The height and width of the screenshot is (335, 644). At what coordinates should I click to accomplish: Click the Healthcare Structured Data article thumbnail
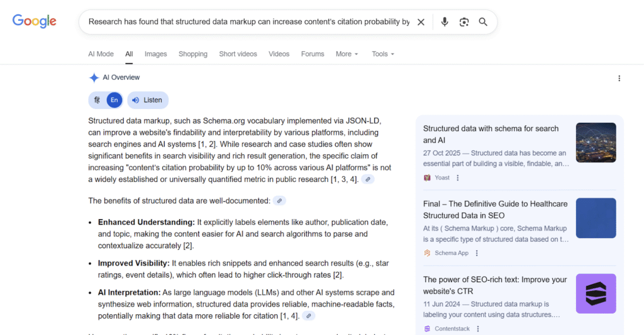596,218
